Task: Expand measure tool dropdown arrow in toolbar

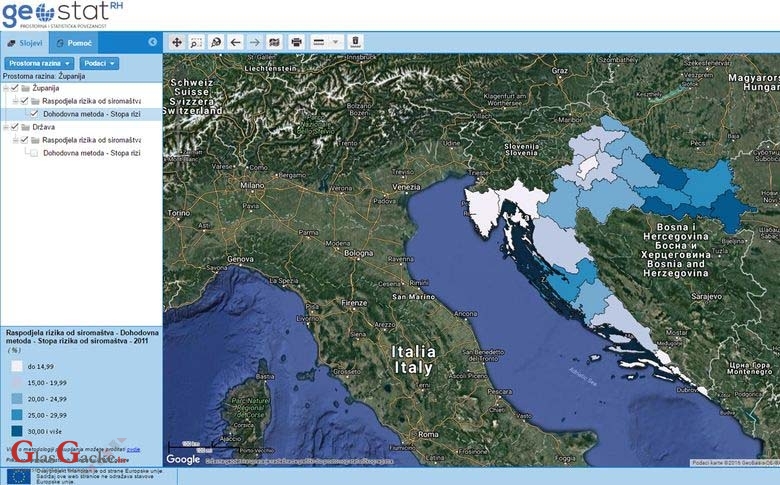Action: tap(336, 42)
